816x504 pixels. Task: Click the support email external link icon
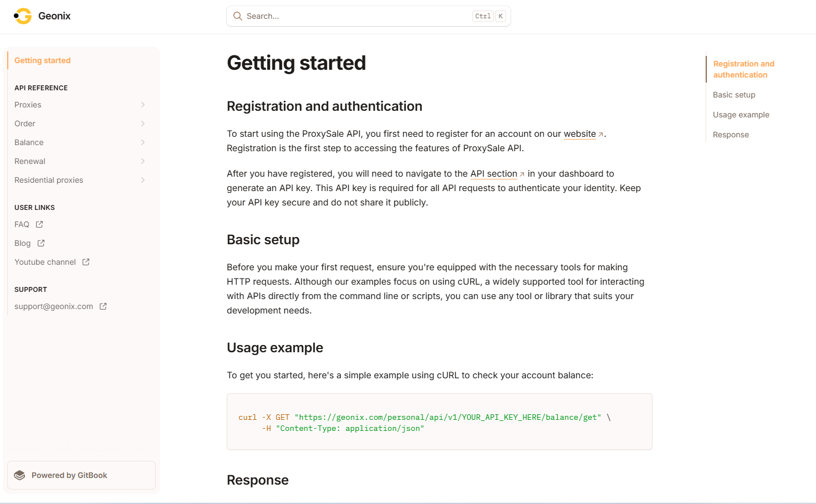[103, 306]
